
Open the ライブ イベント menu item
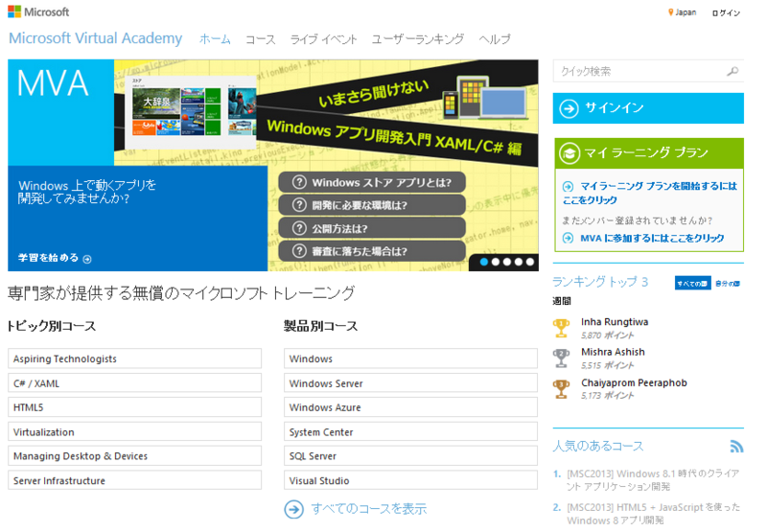click(x=323, y=39)
